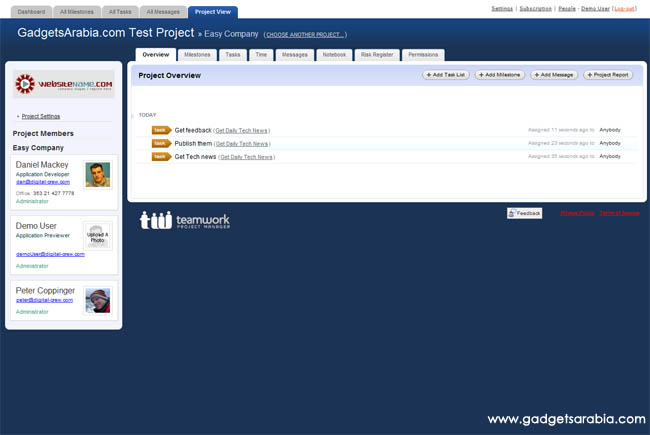Select the Overview project tab
The width and height of the screenshot is (650, 435).
pos(156,55)
